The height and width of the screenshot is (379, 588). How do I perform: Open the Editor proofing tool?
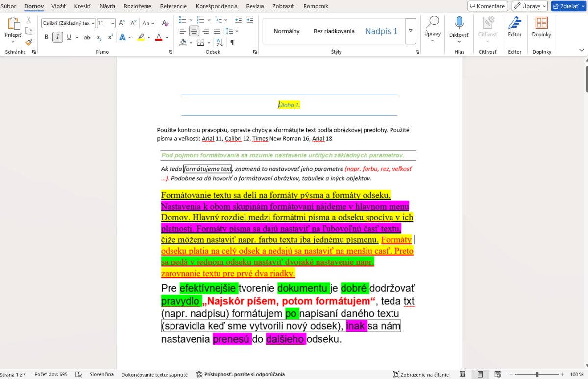514,27
